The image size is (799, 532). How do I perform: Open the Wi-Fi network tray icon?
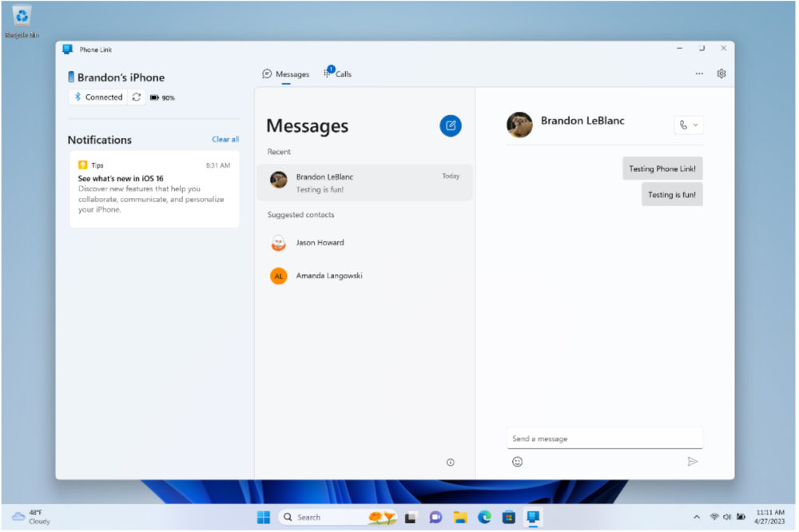(x=716, y=518)
